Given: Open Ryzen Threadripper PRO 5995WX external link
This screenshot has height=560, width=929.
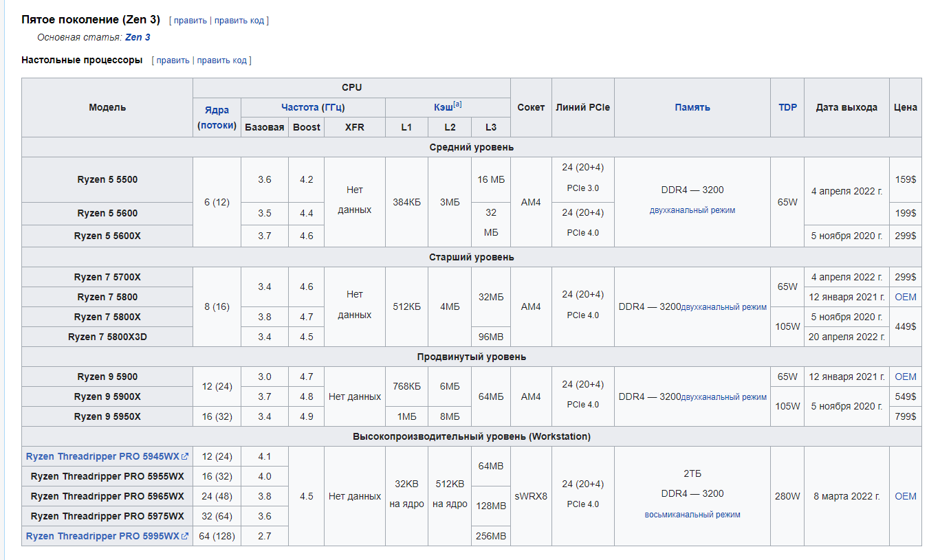Looking at the screenshot, I should coord(102,536).
